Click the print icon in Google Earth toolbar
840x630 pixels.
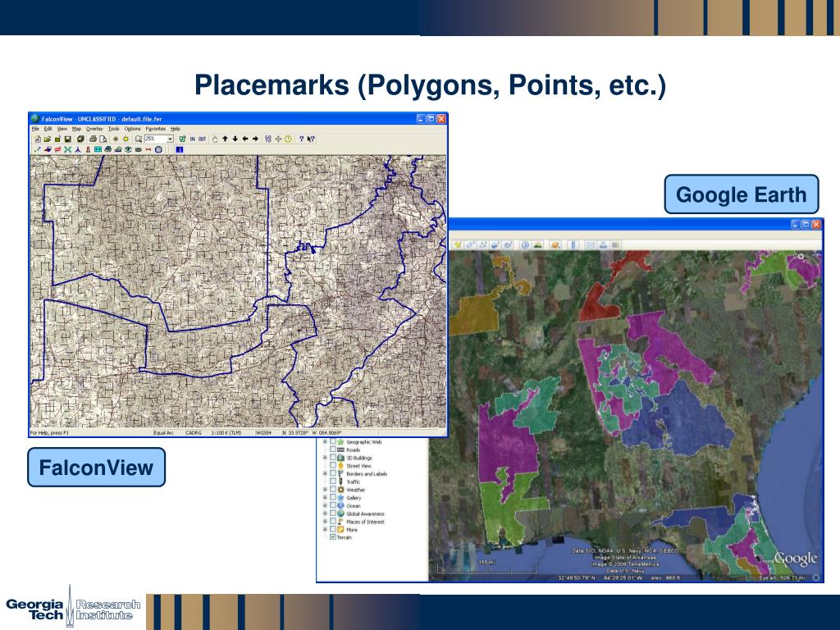point(603,244)
